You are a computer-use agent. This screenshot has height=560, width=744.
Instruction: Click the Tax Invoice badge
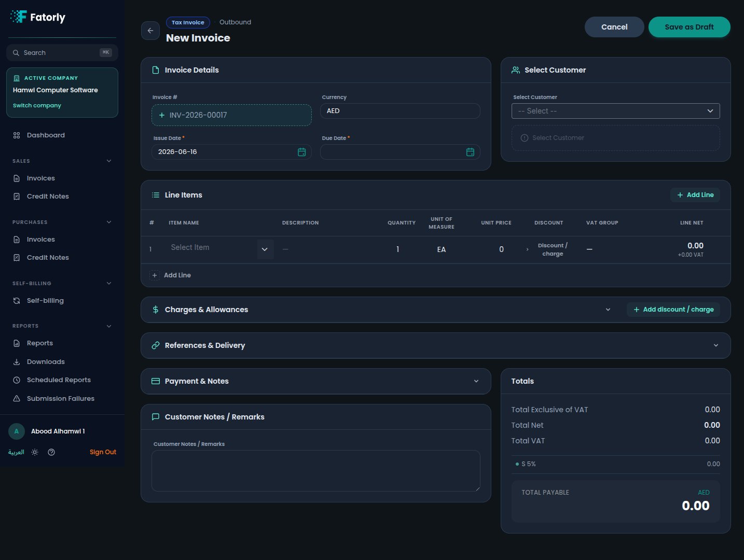click(188, 22)
